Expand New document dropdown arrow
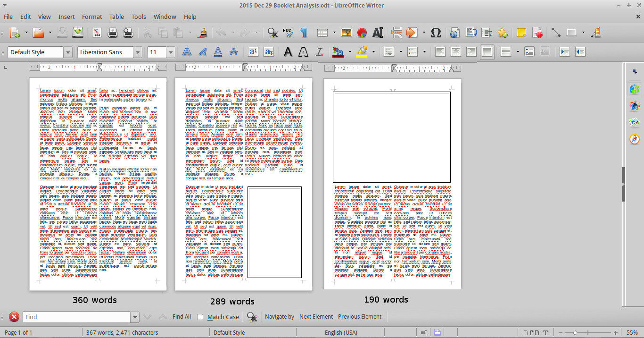The width and height of the screenshot is (644, 338). coord(26,33)
